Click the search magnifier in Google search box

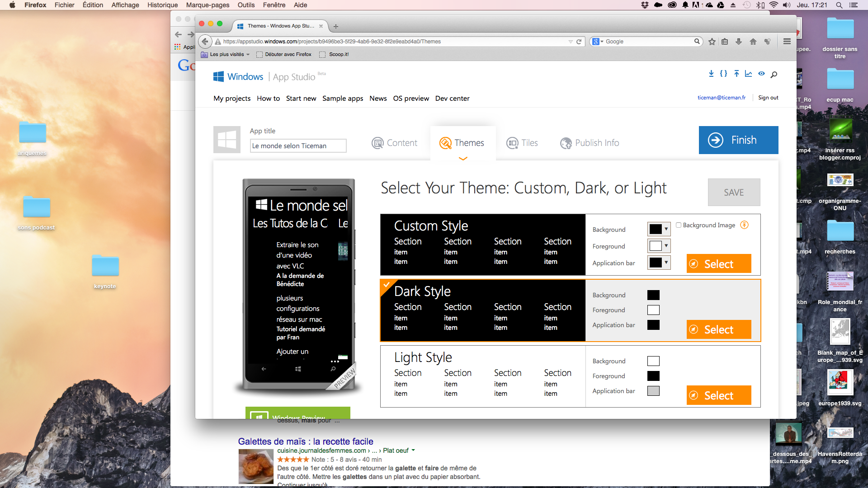pyautogui.click(x=697, y=41)
